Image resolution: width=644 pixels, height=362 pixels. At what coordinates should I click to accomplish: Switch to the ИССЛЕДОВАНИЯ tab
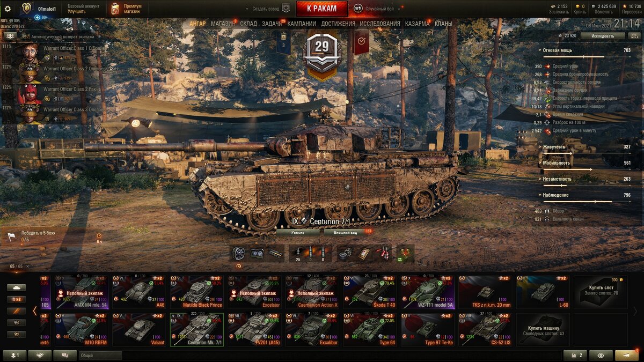pyautogui.click(x=380, y=24)
